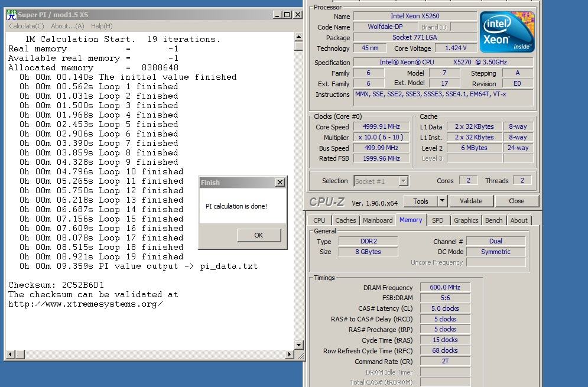Click the 4999.91 MHz core speed value
The image size is (588, 387).
click(381, 127)
